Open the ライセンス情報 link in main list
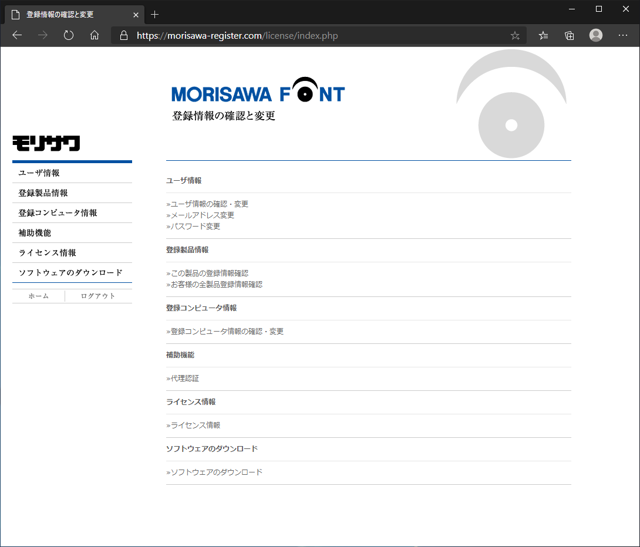 pos(193,425)
